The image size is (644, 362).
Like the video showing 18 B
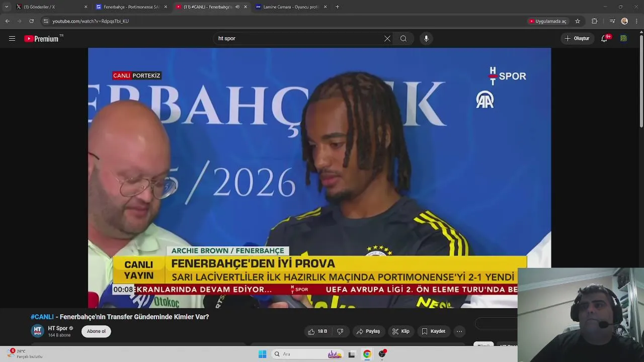point(317,331)
